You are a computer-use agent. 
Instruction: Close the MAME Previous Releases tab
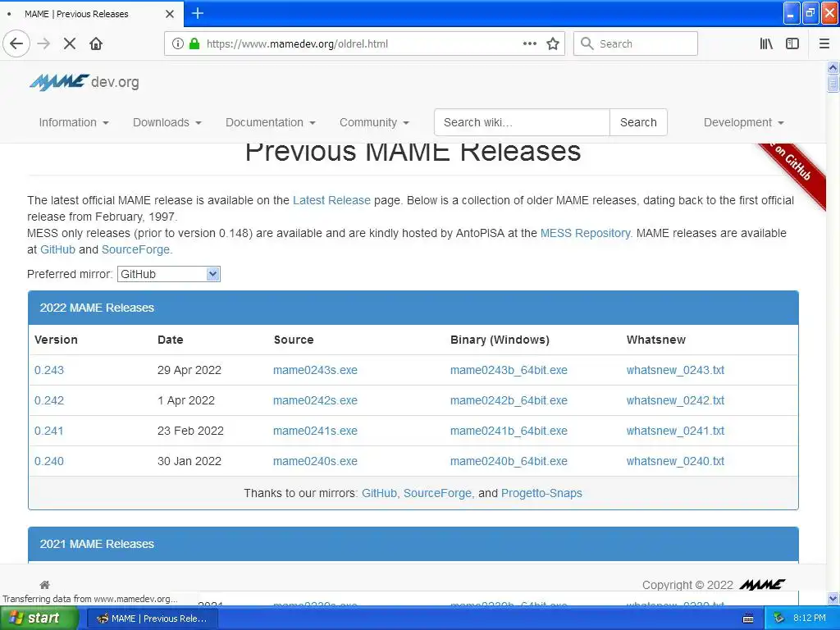coord(170,14)
